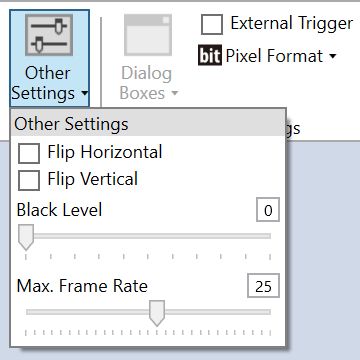This screenshot has width=360, height=360.
Task: Click the bit Pixel Format icon
Action: coord(210,56)
